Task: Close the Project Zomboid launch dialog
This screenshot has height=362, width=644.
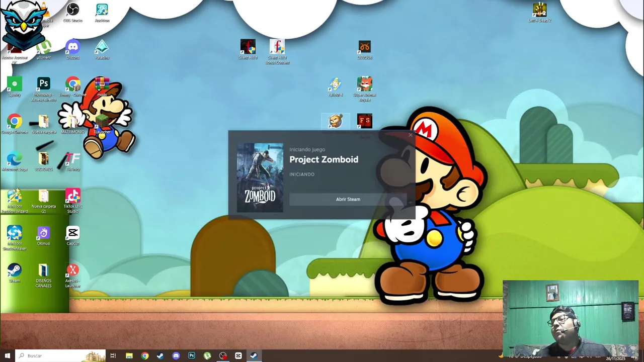Action: 411,135
